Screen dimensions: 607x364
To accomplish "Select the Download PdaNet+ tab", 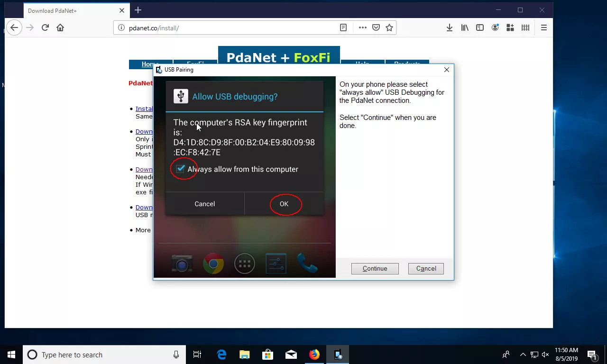I will (76, 10).
